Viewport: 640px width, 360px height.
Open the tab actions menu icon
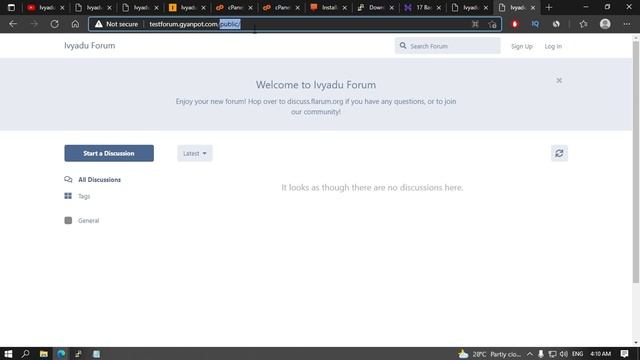pyautogui.click(x=11, y=7)
